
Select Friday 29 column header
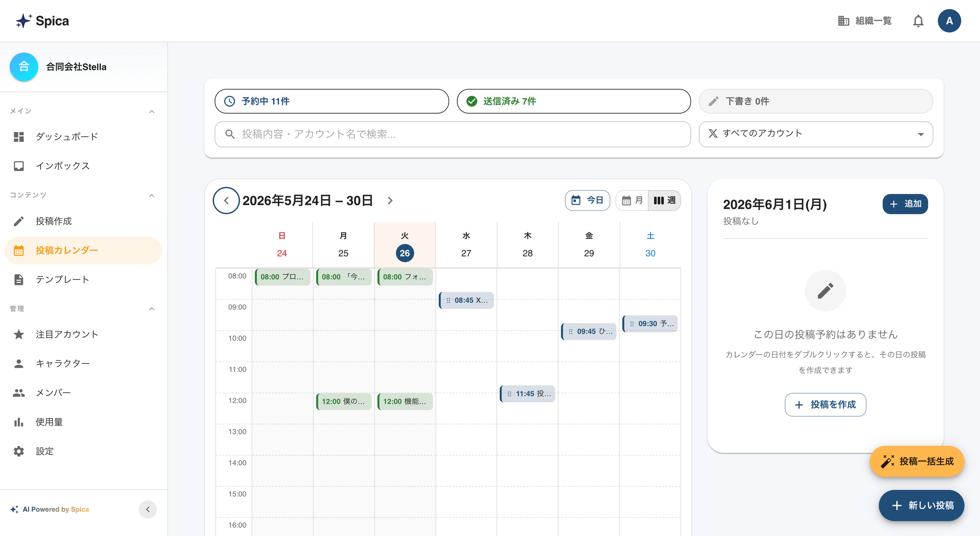589,244
